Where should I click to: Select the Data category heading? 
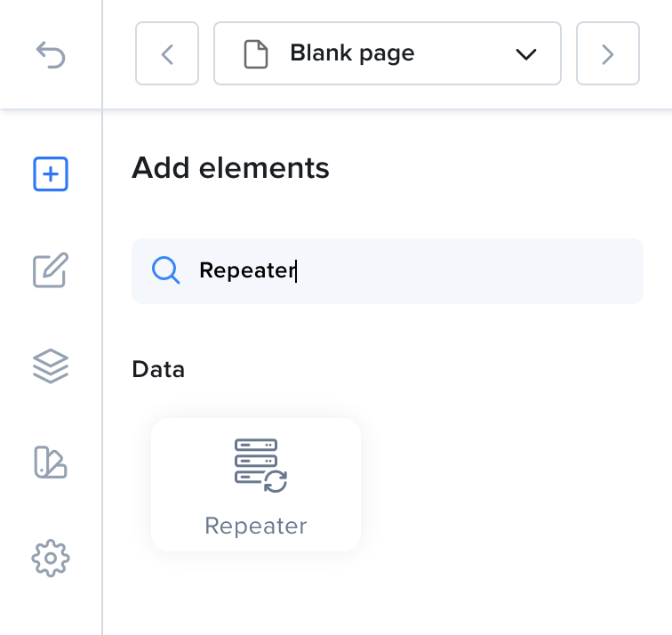[158, 369]
